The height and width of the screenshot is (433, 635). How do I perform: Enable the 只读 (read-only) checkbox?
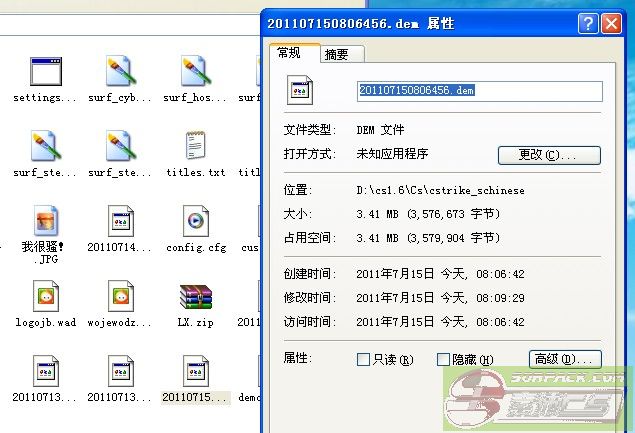coord(364,359)
